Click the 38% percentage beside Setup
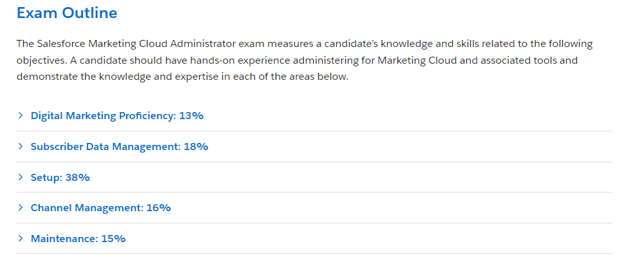 77,177
